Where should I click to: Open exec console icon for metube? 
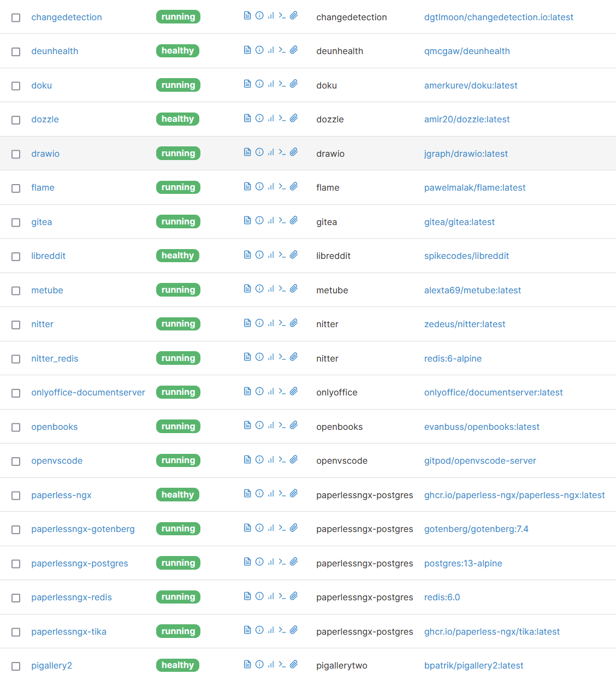[x=282, y=289]
